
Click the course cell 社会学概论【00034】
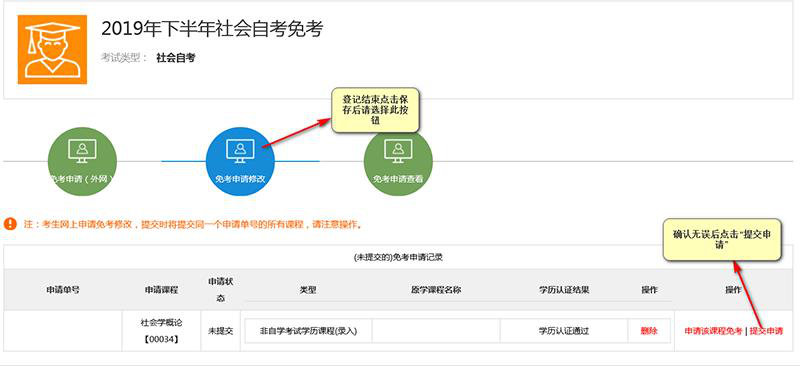point(161,331)
